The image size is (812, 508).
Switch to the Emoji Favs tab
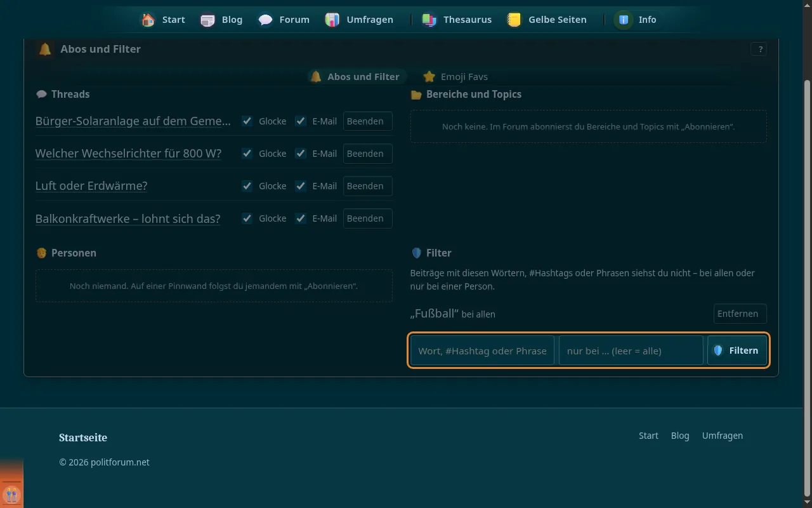pyautogui.click(x=455, y=77)
